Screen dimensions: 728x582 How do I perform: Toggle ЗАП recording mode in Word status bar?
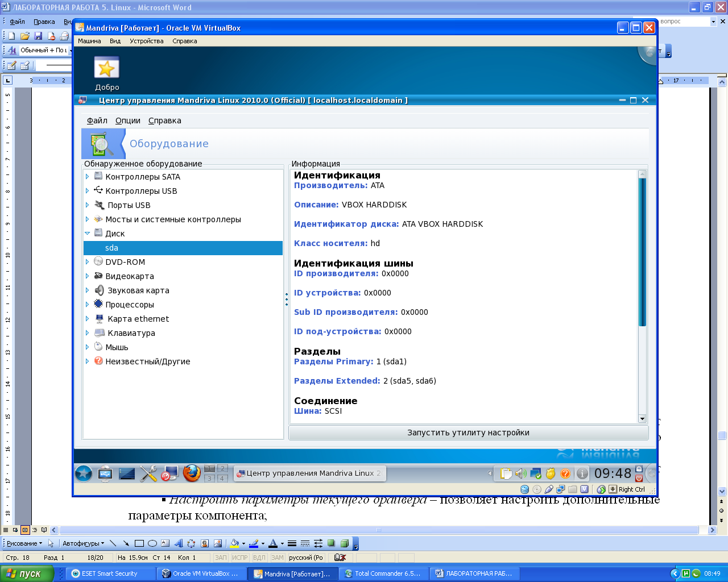[x=221, y=558]
